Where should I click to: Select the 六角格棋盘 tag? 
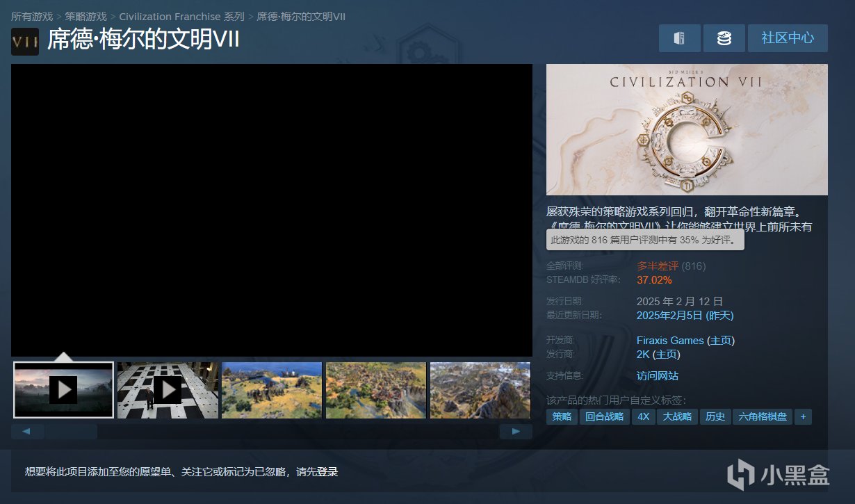point(763,417)
